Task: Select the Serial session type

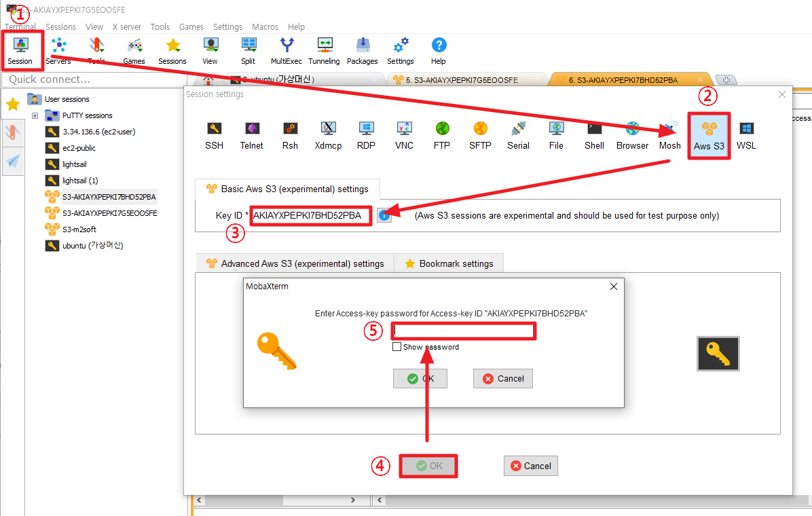Action: tap(519, 136)
